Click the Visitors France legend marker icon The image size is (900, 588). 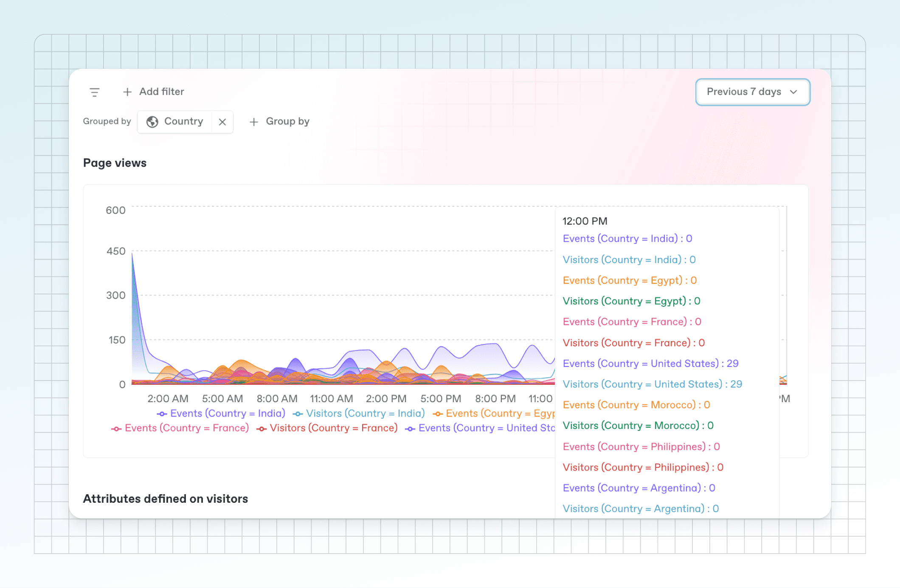pos(262,428)
